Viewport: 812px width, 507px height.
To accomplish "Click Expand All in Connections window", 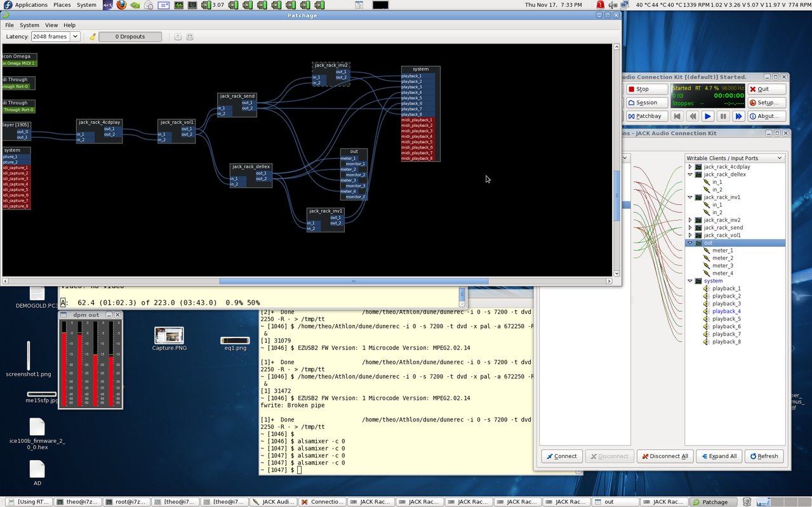I will coord(719,456).
